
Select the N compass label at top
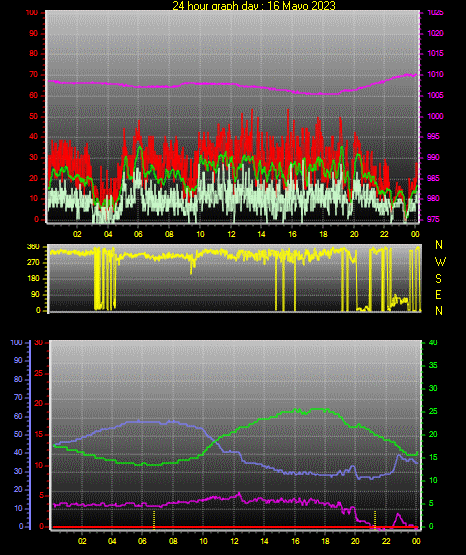click(439, 245)
